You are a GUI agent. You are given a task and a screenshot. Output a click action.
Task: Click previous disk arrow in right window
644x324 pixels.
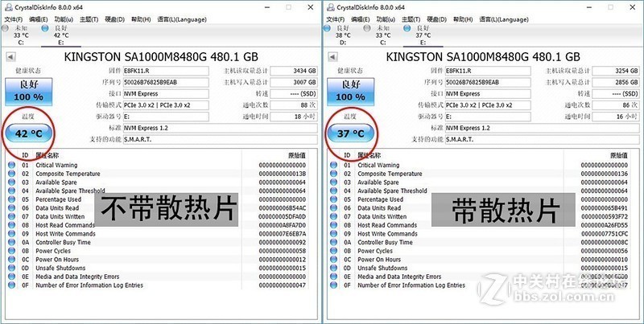click(x=332, y=57)
